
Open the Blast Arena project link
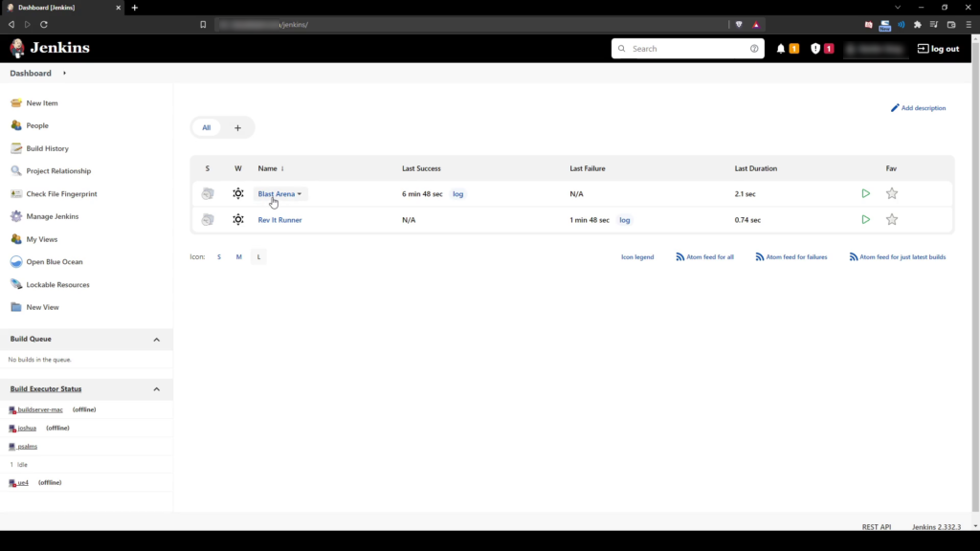pos(276,194)
